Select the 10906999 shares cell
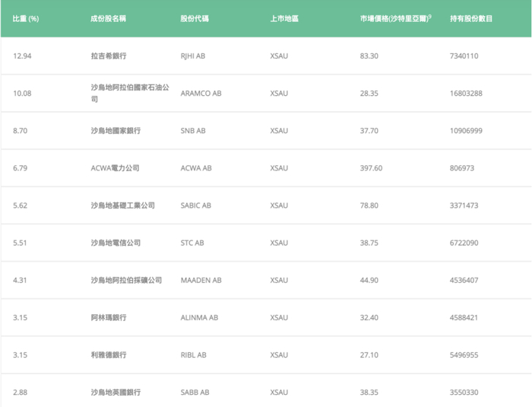532x407 pixels. coord(466,131)
